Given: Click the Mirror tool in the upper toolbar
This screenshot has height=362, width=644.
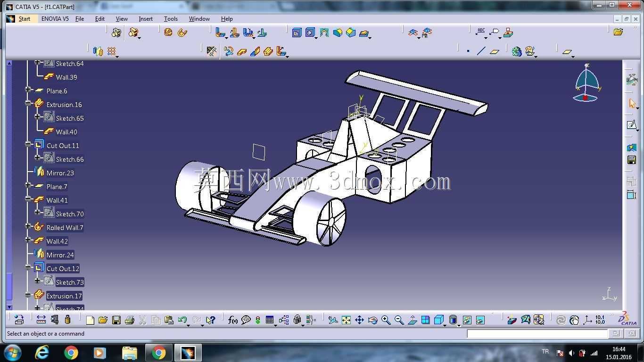Looking at the screenshot, I should tap(98, 51).
